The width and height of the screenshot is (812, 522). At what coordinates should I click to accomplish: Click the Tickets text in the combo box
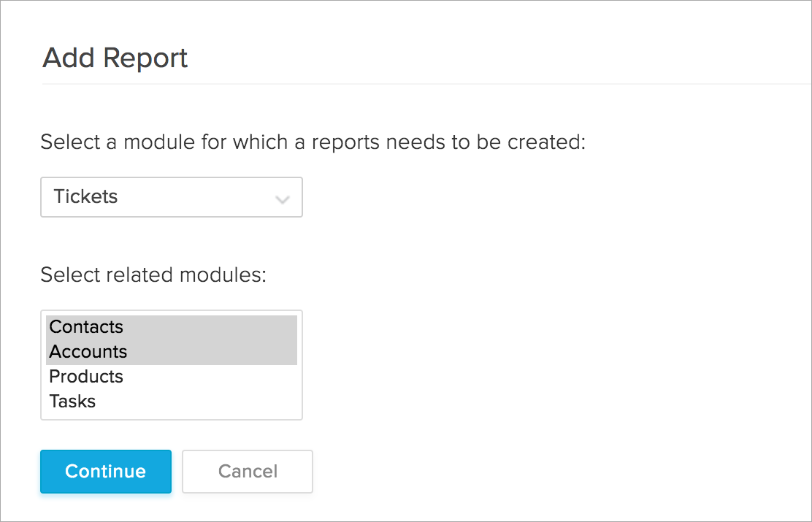coord(85,197)
